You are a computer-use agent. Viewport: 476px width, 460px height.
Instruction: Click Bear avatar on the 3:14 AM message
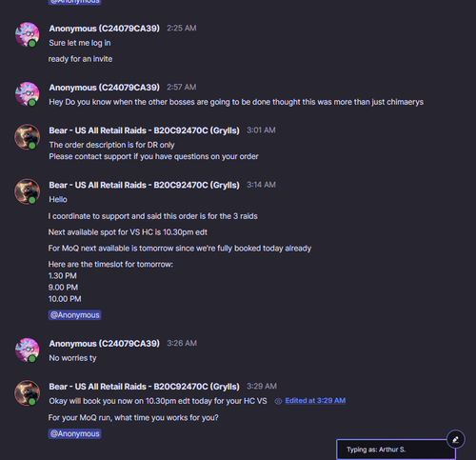point(28,191)
